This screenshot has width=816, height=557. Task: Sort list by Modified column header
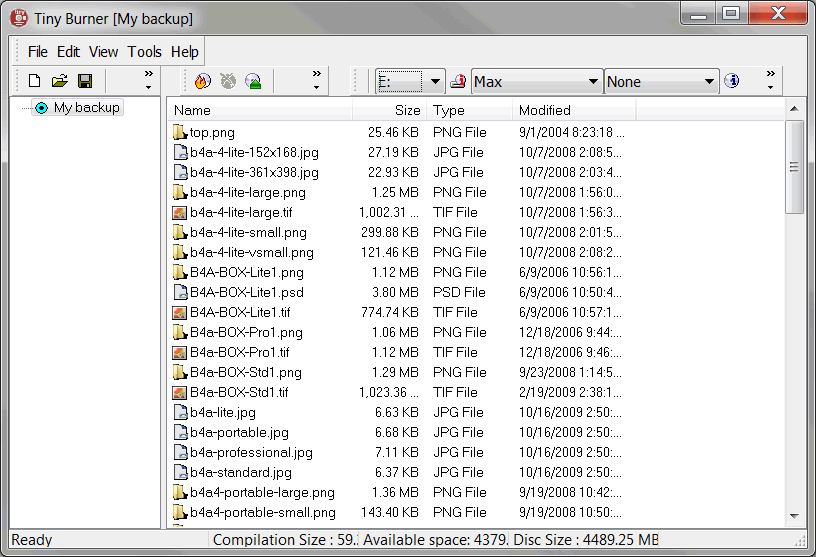[573, 110]
